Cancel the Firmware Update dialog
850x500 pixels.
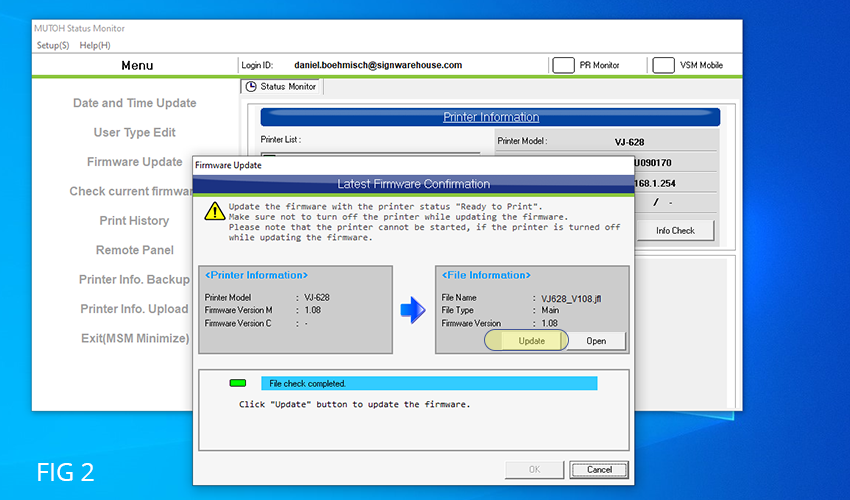(x=599, y=470)
